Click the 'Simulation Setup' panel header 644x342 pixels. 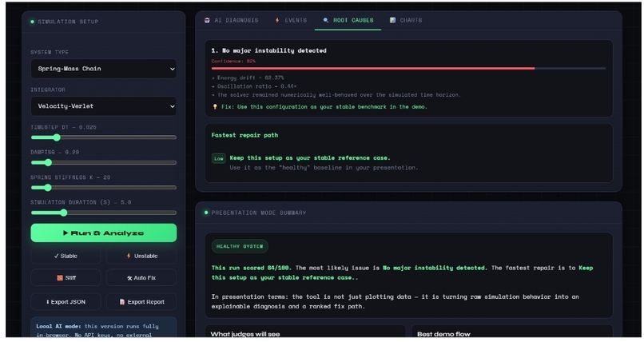[x=68, y=22]
